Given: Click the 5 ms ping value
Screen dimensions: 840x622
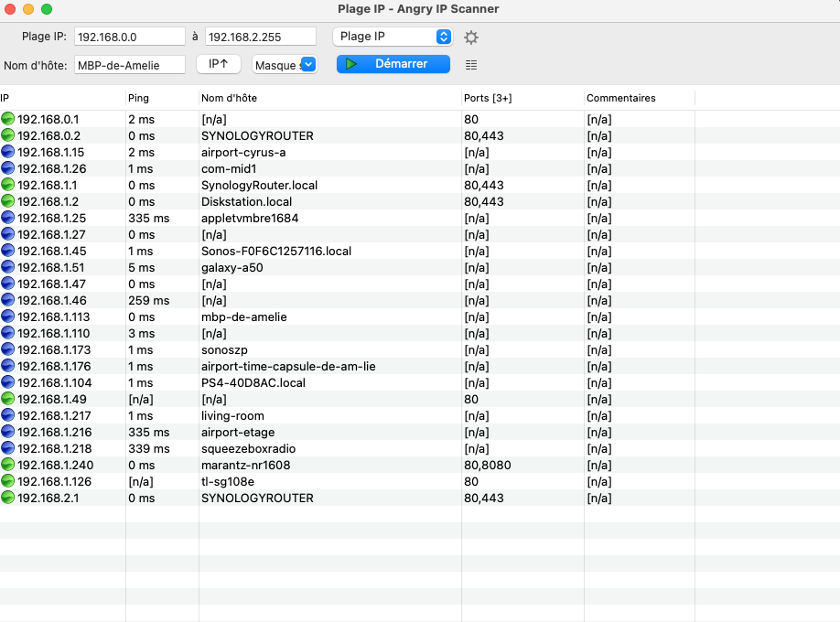Looking at the screenshot, I should 141,267.
